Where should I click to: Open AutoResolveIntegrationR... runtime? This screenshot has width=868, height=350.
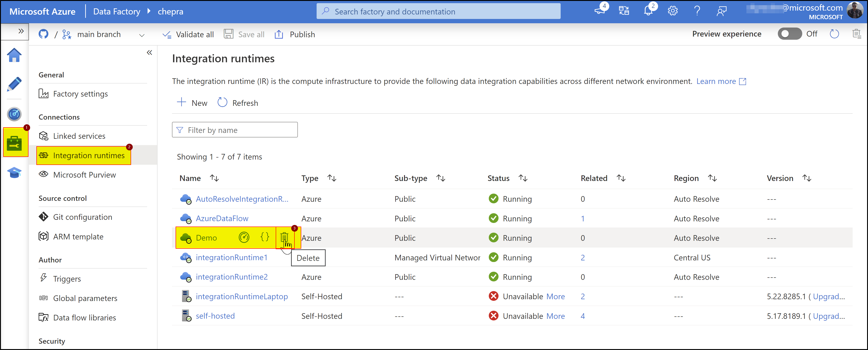[x=242, y=199]
